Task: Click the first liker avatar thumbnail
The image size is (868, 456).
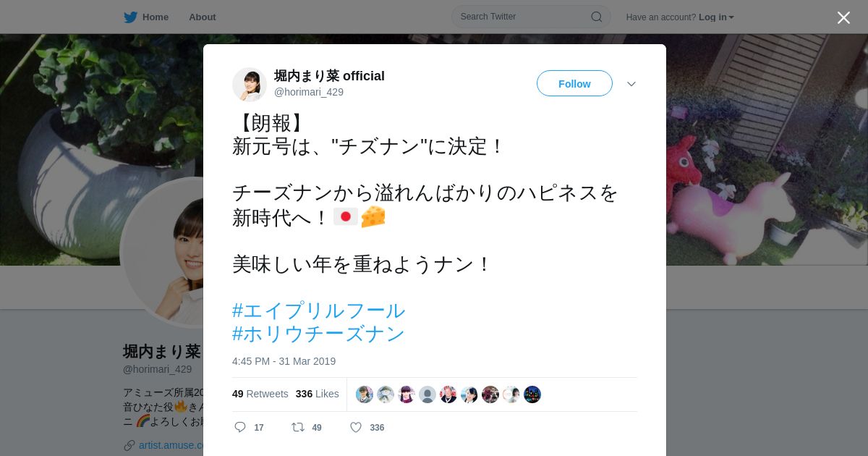Action: point(365,394)
